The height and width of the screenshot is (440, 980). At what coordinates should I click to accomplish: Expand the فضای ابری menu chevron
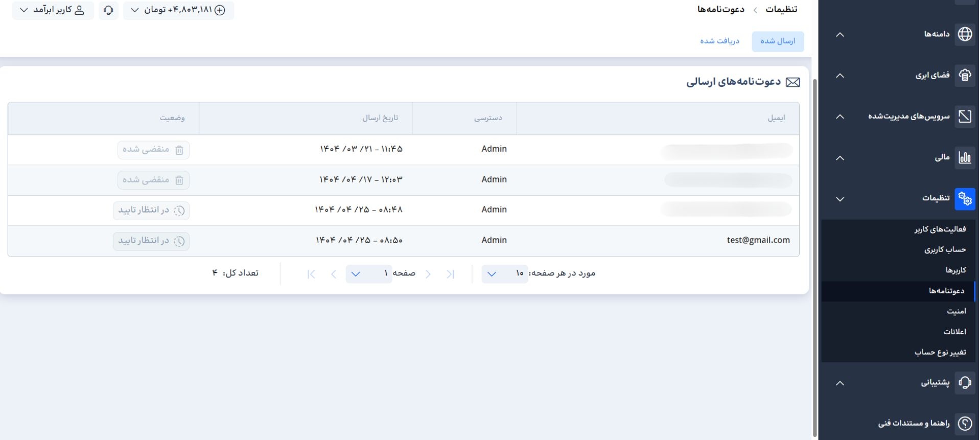[840, 76]
